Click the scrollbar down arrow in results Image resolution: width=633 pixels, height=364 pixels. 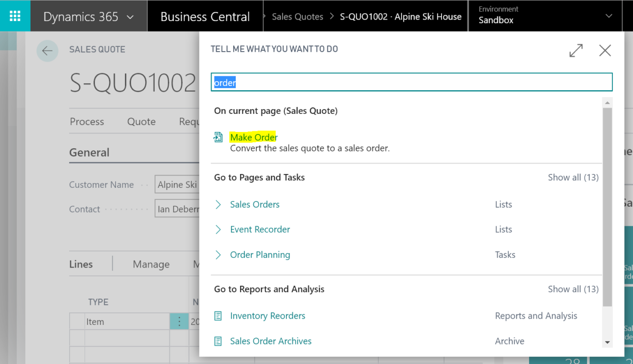(x=608, y=342)
